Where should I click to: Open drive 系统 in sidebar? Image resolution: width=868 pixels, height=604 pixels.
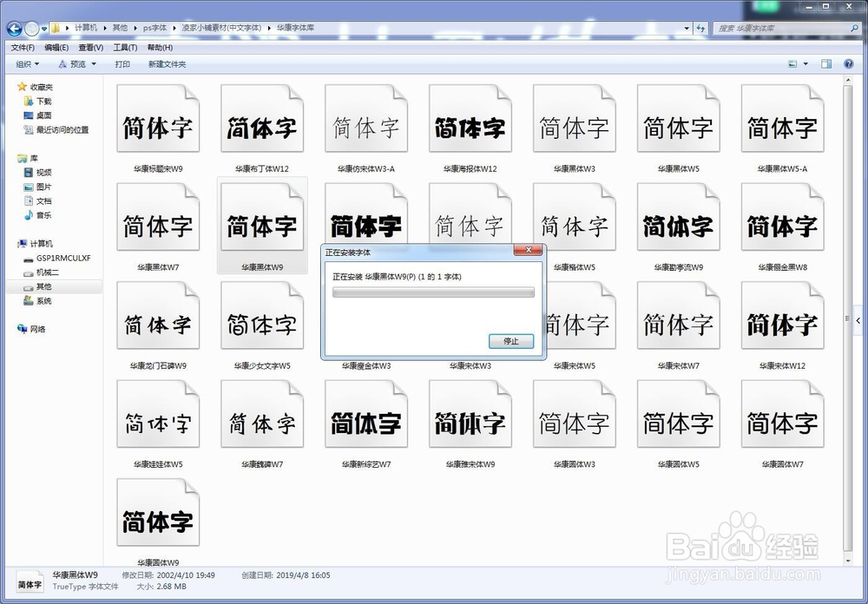tap(43, 301)
